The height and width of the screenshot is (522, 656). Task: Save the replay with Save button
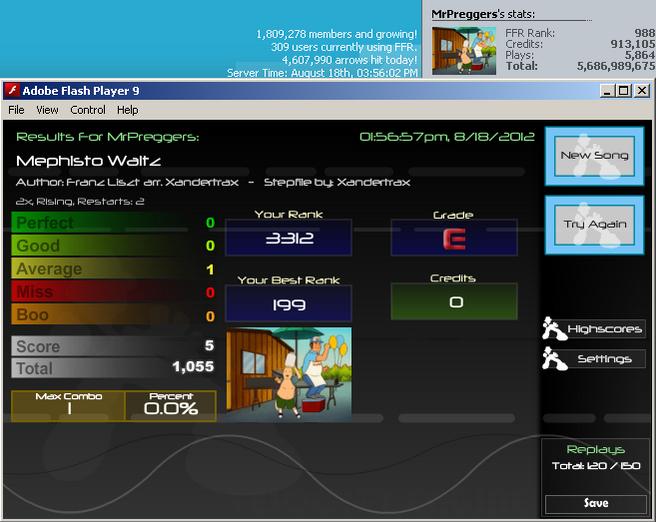tap(596, 503)
